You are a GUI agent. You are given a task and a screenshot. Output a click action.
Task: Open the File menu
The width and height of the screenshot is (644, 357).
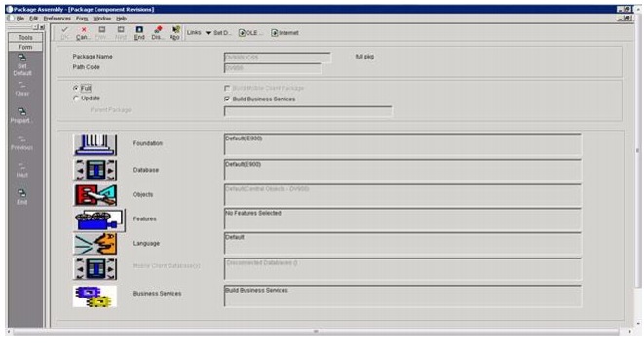pyautogui.click(x=20, y=19)
